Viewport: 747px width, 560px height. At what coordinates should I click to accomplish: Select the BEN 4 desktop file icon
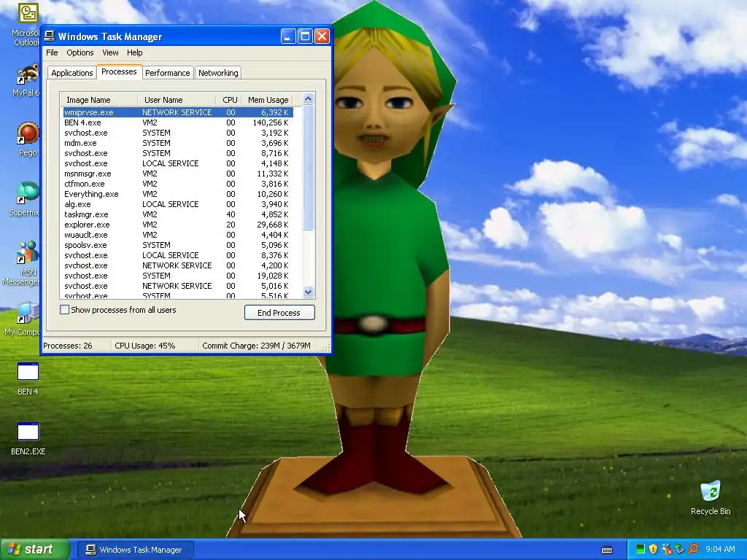click(x=28, y=372)
